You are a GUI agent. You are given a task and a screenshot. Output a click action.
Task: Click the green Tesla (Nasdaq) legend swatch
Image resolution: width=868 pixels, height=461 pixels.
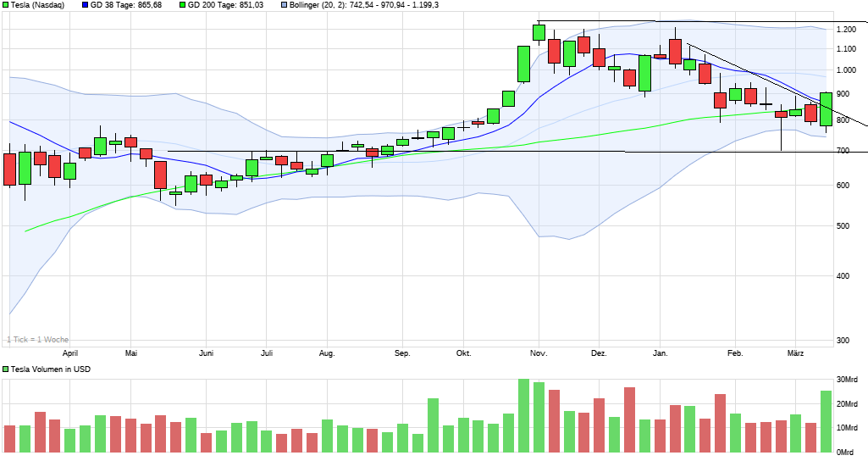click(6, 5)
